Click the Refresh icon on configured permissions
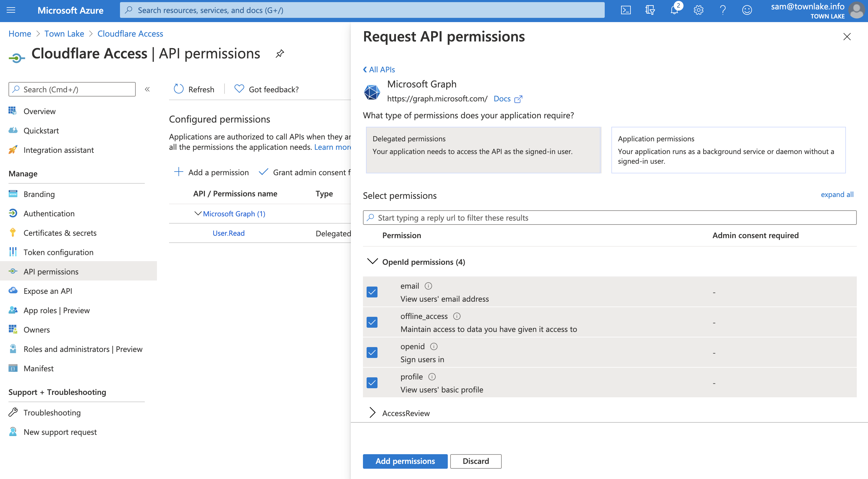The height and width of the screenshot is (479, 868). pos(179,89)
